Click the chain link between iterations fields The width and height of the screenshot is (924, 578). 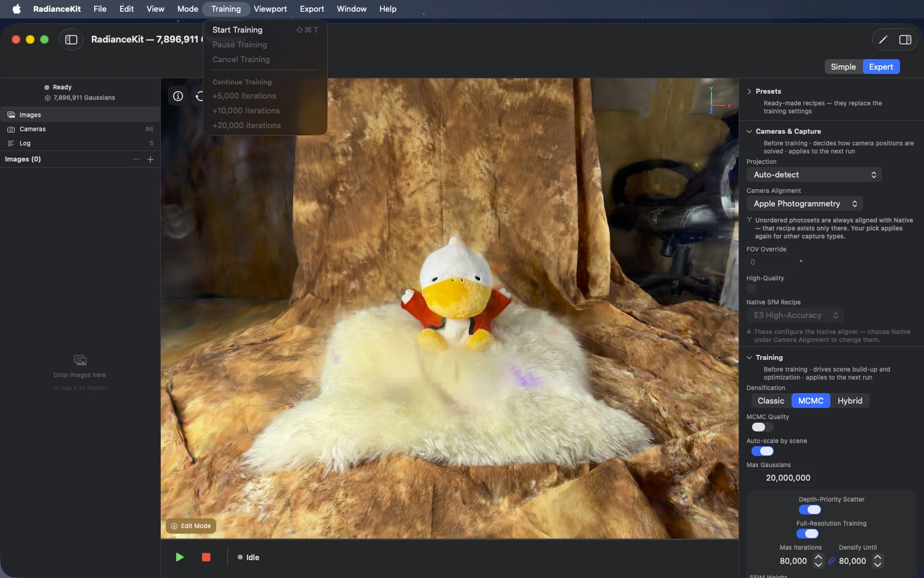coord(832,561)
